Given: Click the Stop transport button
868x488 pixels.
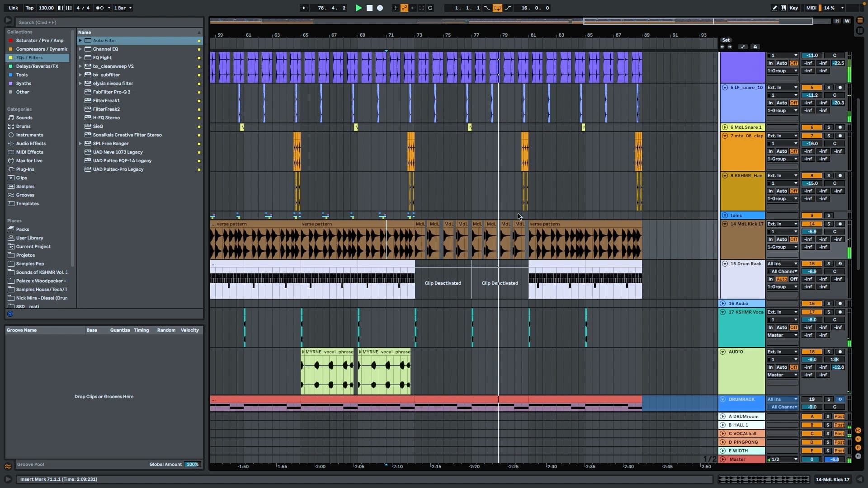Looking at the screenshot, I should [x=369, y=8].
